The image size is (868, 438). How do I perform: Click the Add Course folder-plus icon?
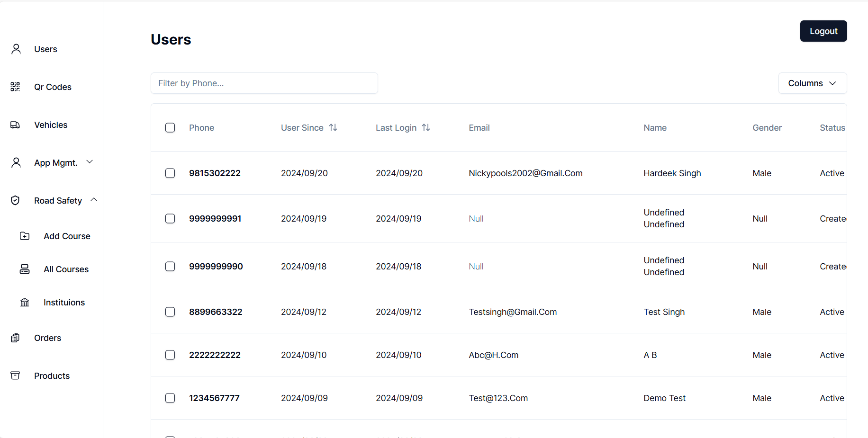coord(25,236)
